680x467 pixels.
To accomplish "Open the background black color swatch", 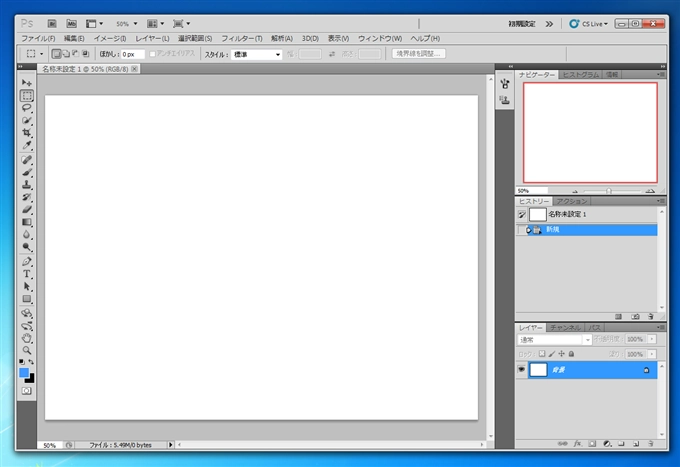I will pyautogui.click(x=30, y=379).
